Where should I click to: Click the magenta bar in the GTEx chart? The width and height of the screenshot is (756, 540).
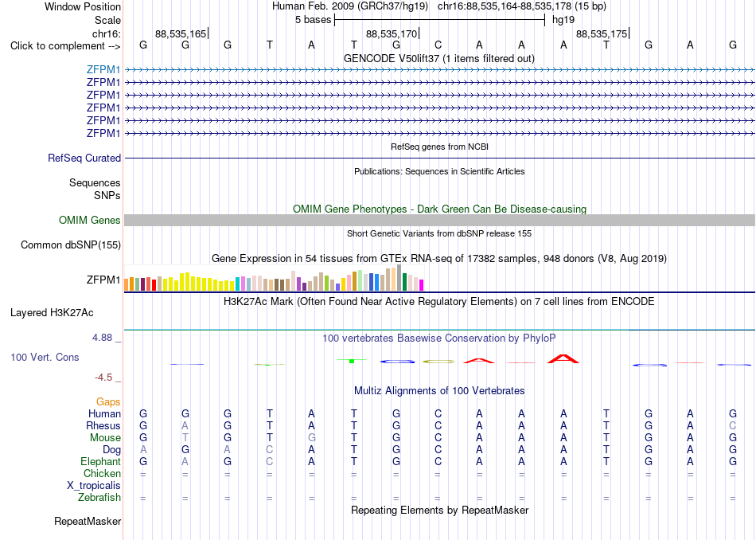click(x=421, y=285)
